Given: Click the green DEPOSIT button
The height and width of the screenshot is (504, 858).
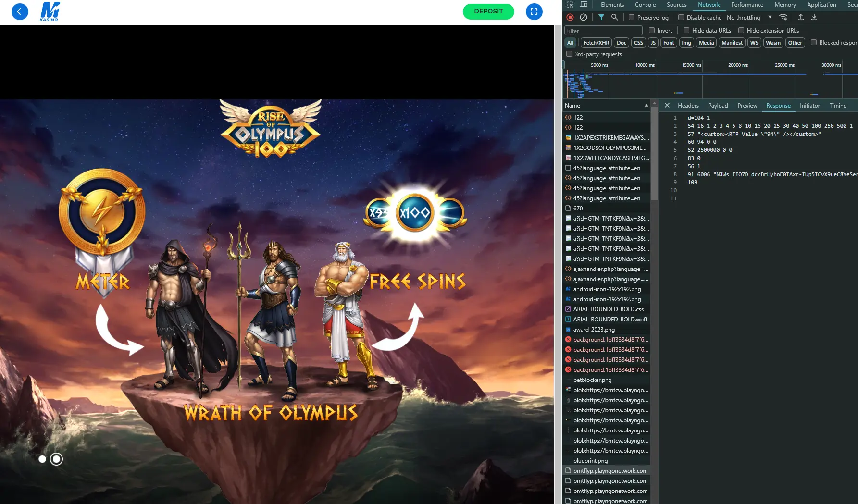Looking at the screenshot, I should 488,12.
